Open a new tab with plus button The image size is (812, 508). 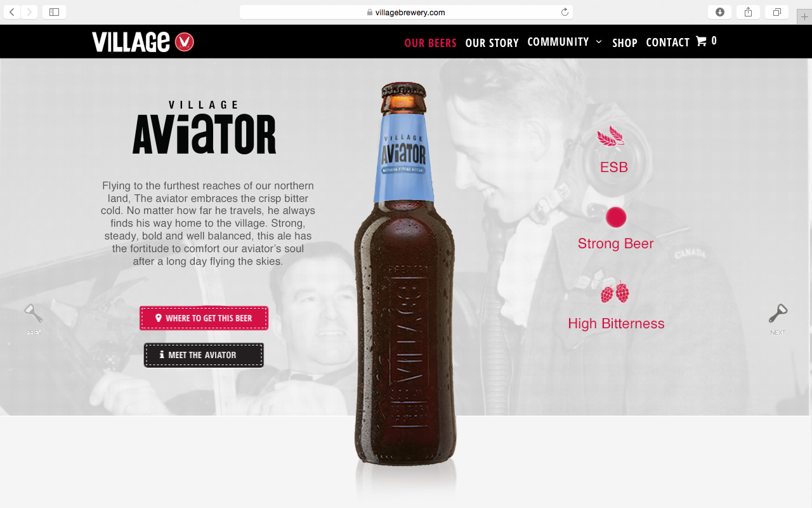coord(804,17)
